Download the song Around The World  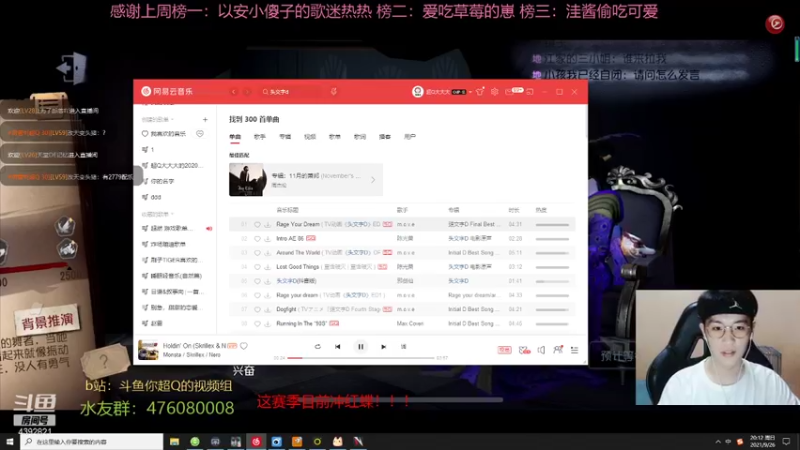click(x=267, y=253)
